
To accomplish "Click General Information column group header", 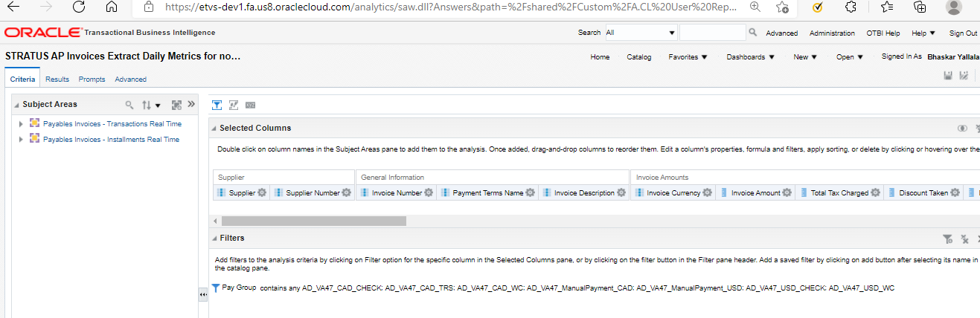I will 392,177.
